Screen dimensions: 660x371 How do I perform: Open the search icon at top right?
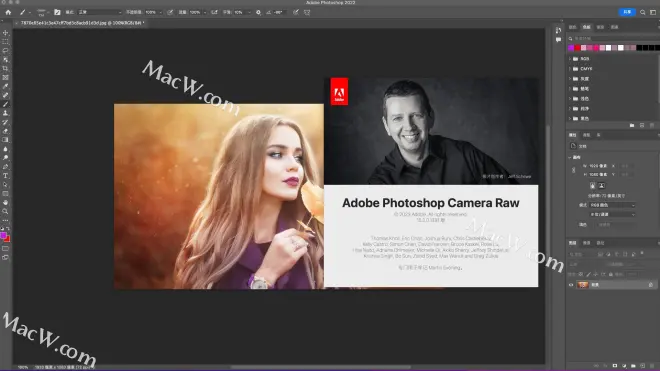point(643,12)
